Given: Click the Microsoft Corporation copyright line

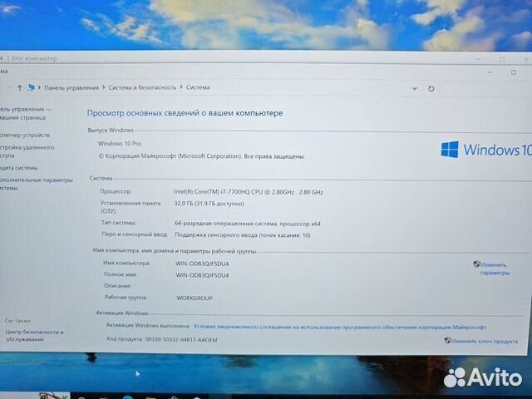Looking at the screenshot, I should tap(201, 156).
